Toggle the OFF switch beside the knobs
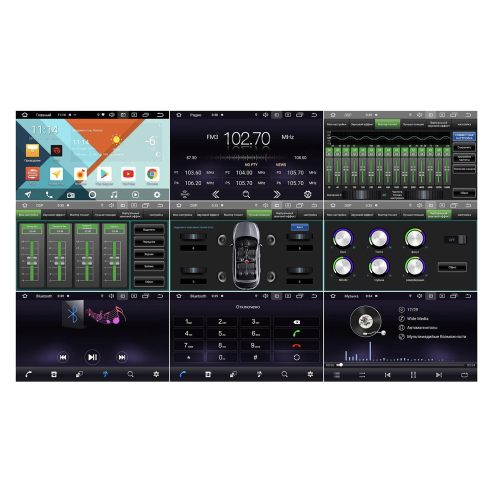This screenshot has height=500, width=500. pyautogui.click(x=456, y=239)
